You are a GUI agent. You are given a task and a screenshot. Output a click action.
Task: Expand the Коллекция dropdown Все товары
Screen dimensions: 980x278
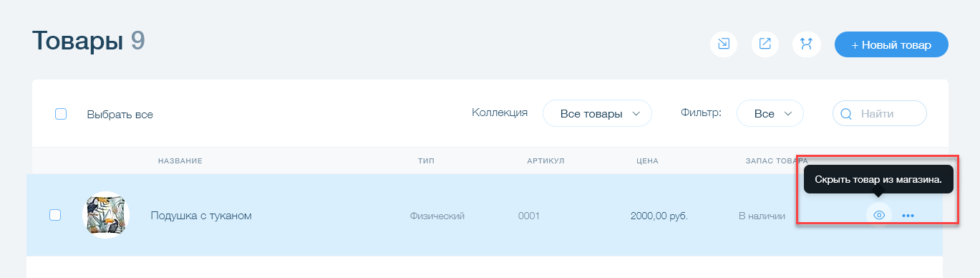tap(597, 113)
